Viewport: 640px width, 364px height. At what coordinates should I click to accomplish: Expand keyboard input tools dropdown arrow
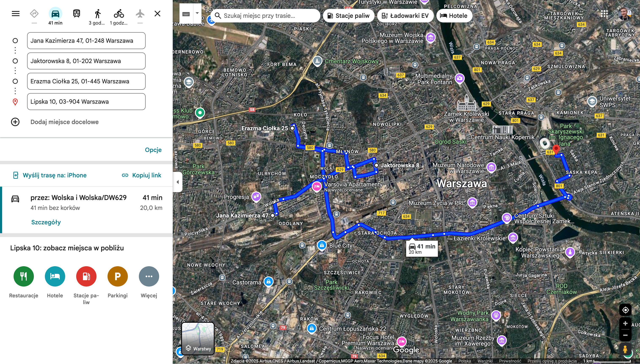click(x=197, y=13)
